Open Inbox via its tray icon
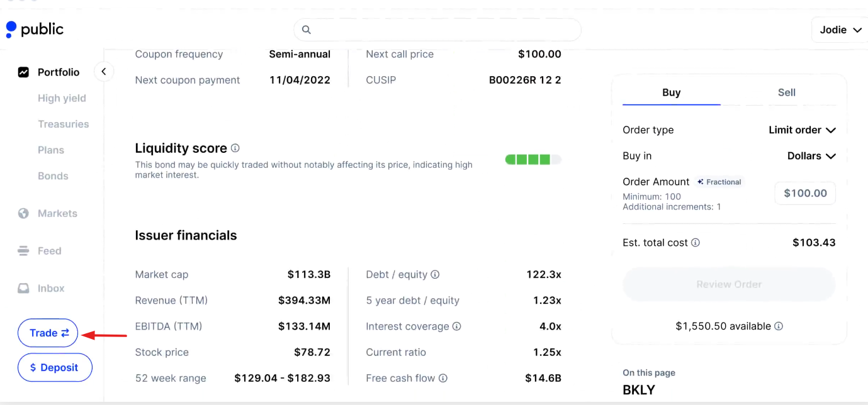The image size is (868, 405). pos(23,288)
